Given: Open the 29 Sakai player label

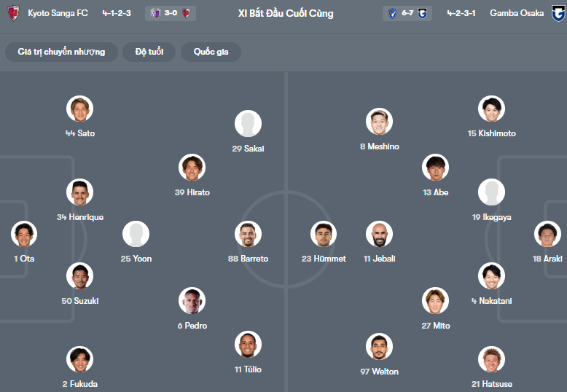Looking at the screenshot, I should [248, 148].
